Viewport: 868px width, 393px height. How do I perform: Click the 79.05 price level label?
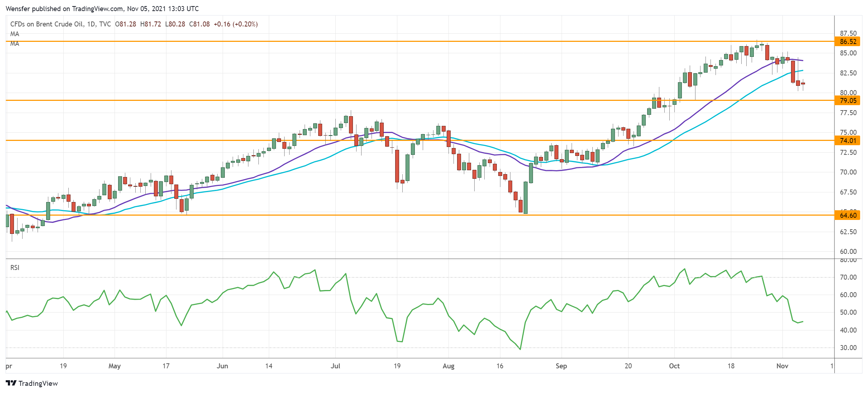(x=848, y=100)
